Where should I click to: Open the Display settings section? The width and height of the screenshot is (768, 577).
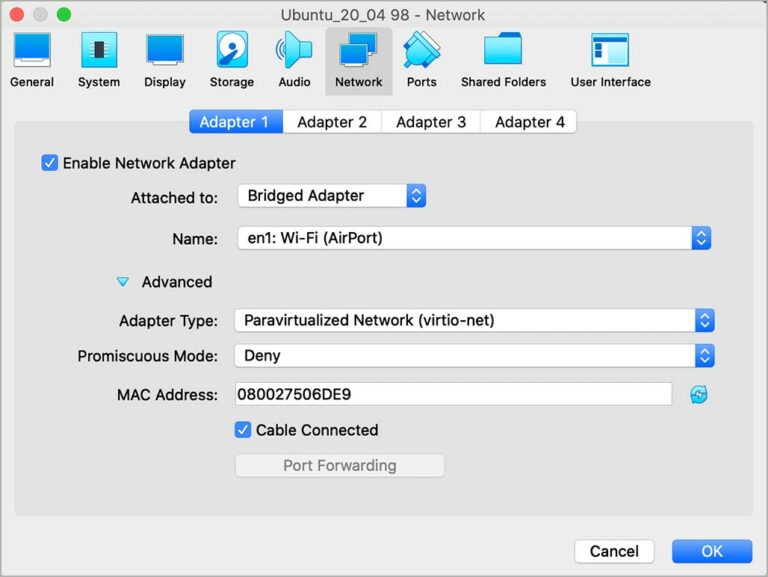[165, 59]
